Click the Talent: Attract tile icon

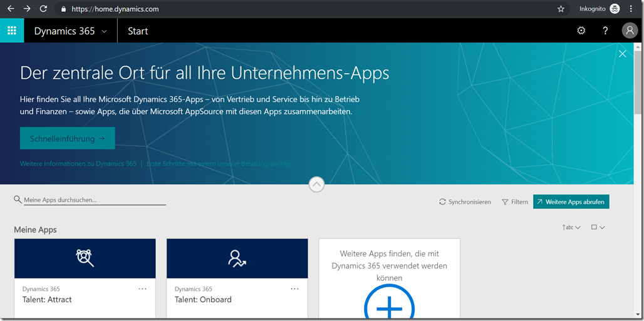coord(85,258)
